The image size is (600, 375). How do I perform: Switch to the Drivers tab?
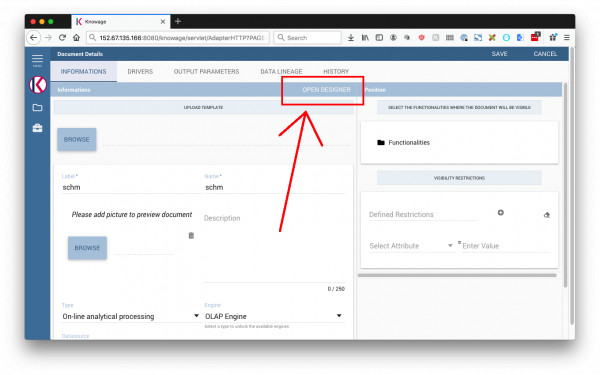tap(140, 72)
